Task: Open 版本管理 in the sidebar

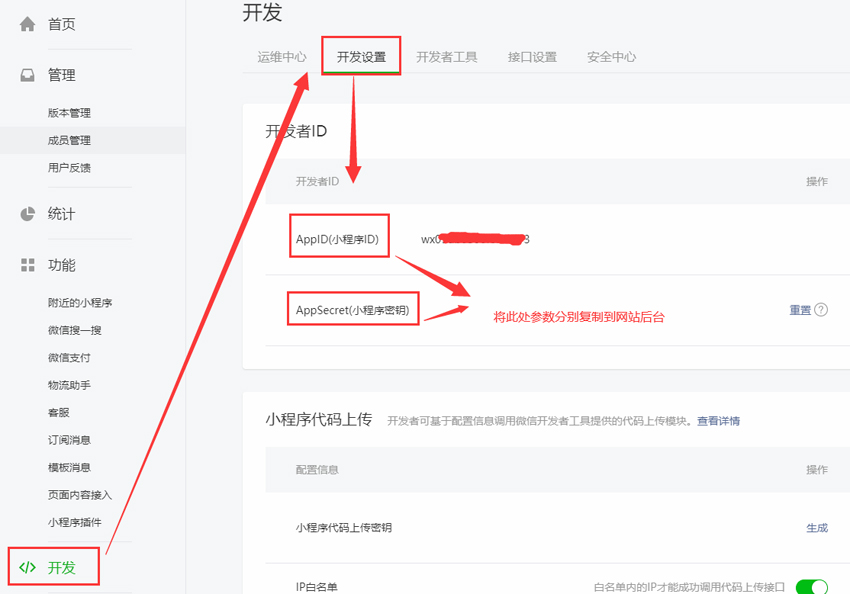Action: [x=69, y=113]
